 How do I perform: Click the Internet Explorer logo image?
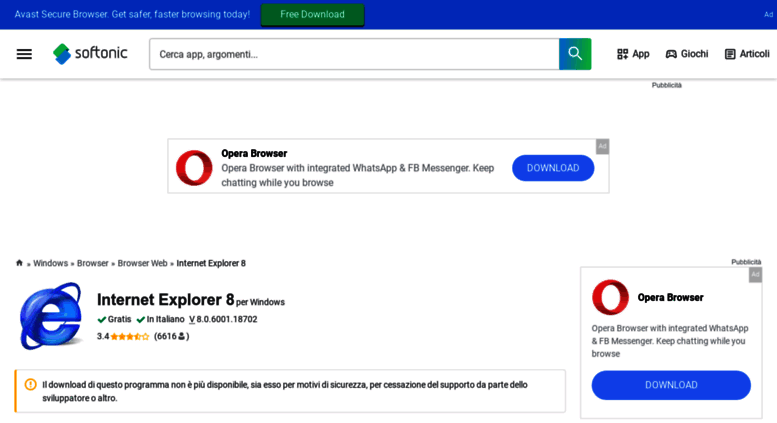[51, 316]
